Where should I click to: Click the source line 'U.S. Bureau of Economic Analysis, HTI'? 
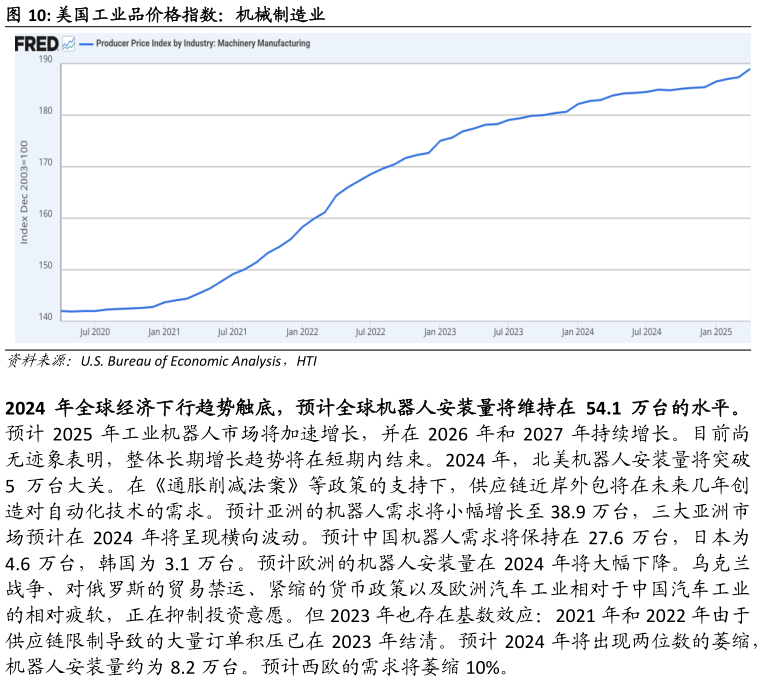click(199, 361)
